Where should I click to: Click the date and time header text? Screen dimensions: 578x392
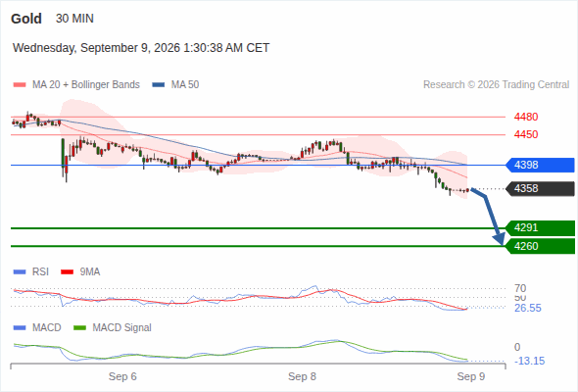click(x=141, y=48)
